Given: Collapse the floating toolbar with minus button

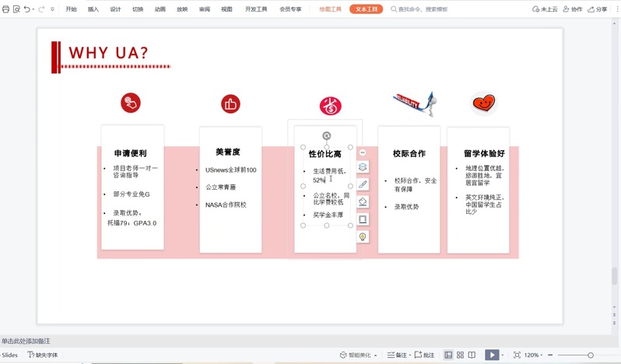Looking at the screenshot, I should (x=363, y=152).
